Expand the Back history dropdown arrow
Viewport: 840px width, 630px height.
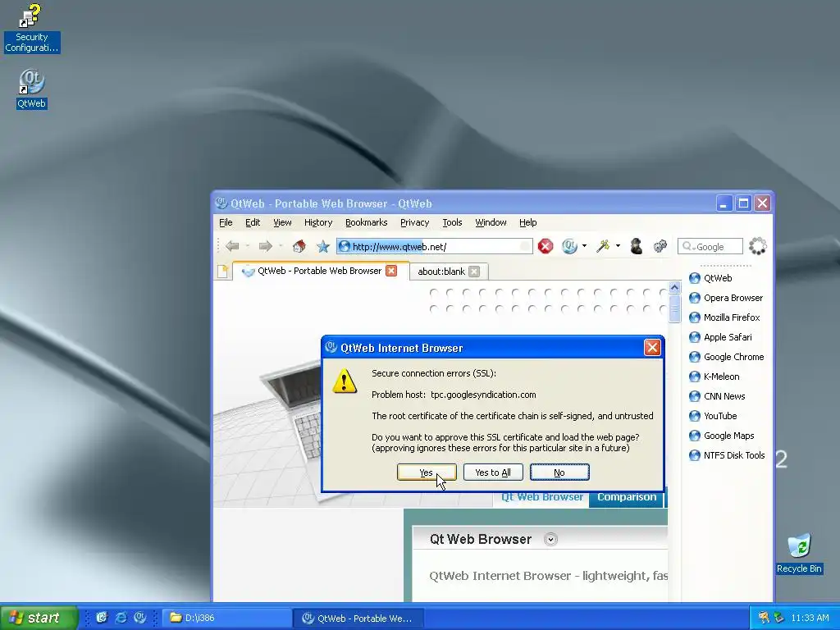[248, 246]
